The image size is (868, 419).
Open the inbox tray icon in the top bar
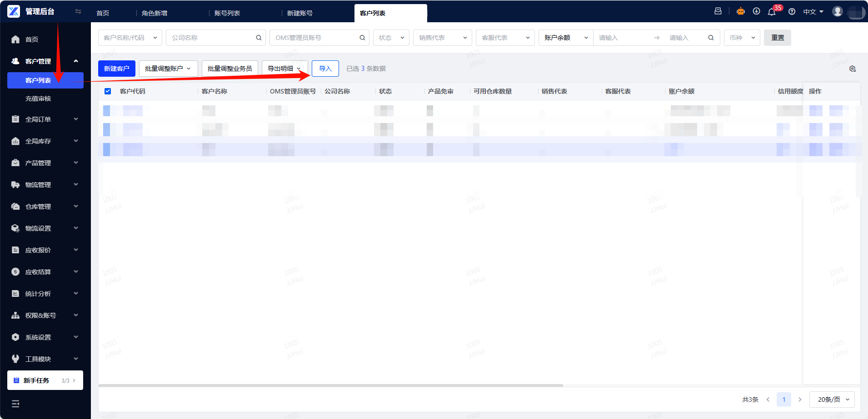point(718,11)
